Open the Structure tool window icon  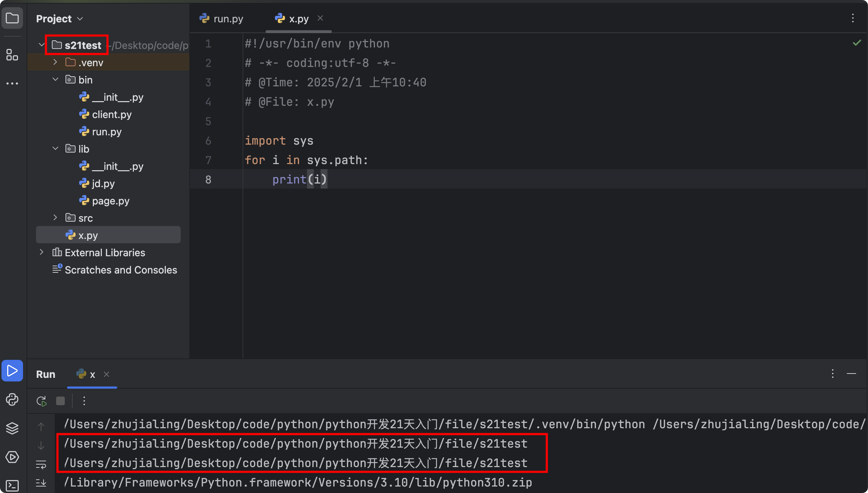(12, 55)
